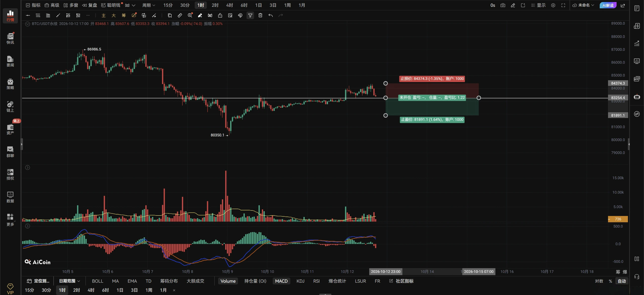This screenshot has width=644, height=295.
Task: Undo the last drawing action
Action: [x=270, y=15]
